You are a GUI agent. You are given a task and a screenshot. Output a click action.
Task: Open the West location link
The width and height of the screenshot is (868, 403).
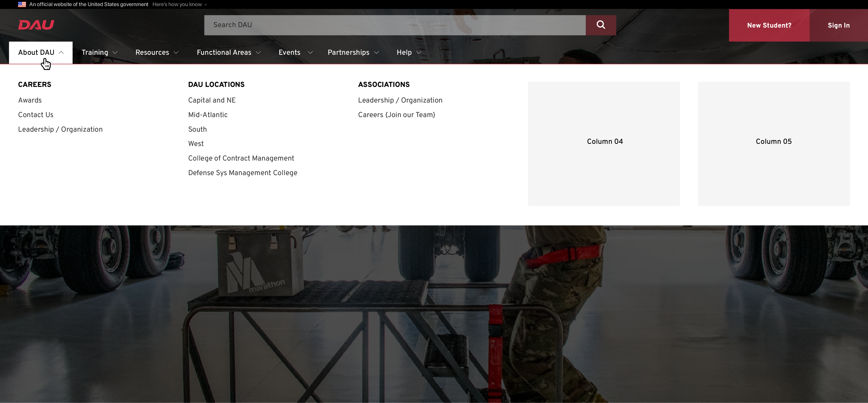click(196, 144)
